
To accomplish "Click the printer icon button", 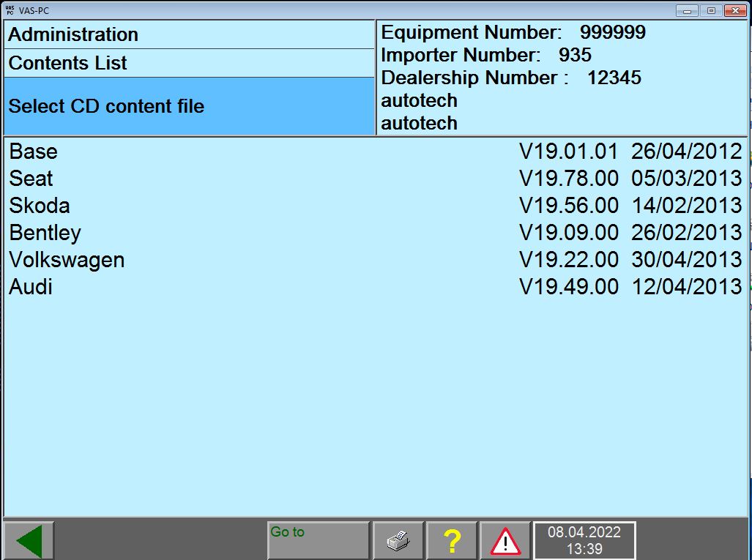I will point(398,541).
